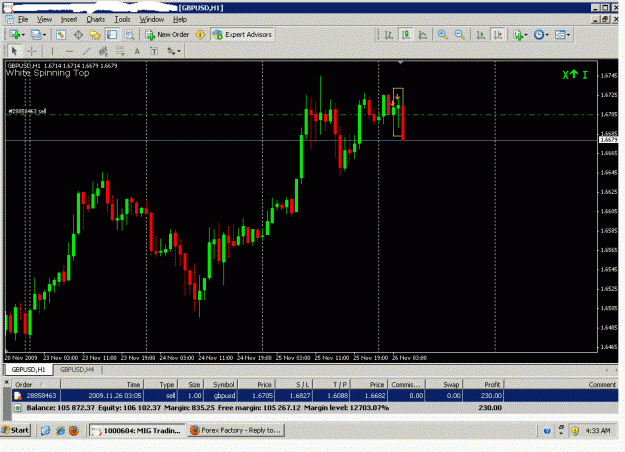Image resolution: width=625 pixels, height=452 pixels.
Task: Open the New Chart dropdown
Action: (x=17, y=35)
